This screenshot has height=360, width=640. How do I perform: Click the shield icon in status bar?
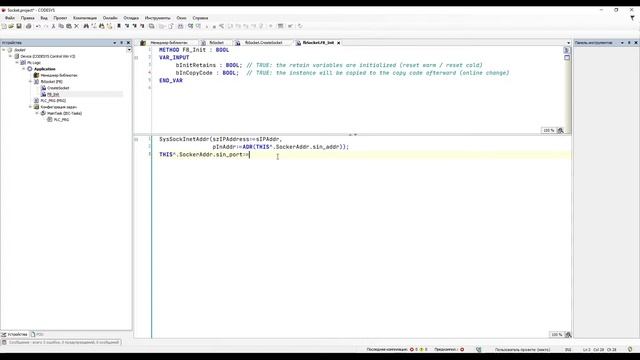click(x=630, y=349)
